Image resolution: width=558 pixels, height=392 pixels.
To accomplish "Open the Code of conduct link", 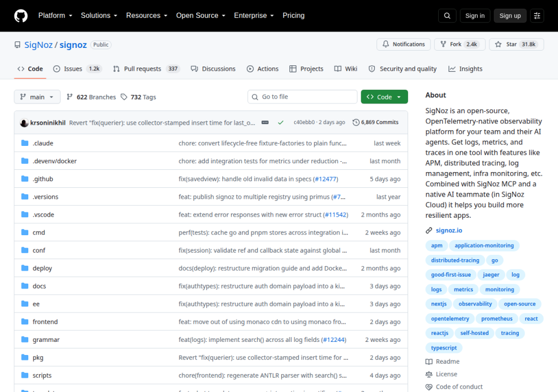I will tap(454, 387).
